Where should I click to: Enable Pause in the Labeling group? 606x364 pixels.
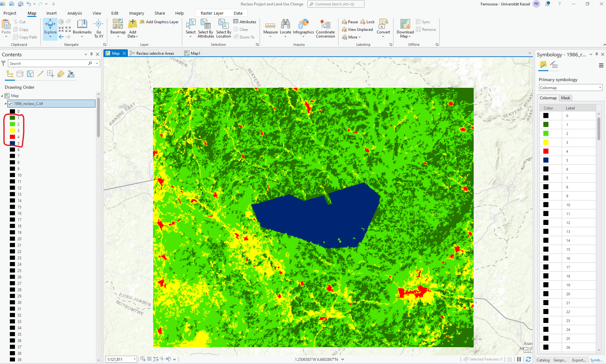[349, 22]
